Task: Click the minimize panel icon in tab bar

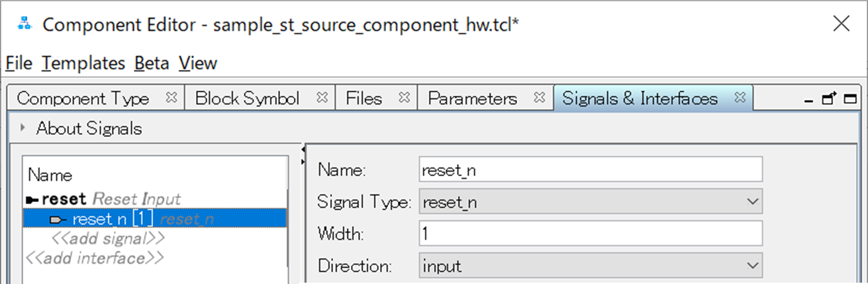Action: click(x=808, y=100)
